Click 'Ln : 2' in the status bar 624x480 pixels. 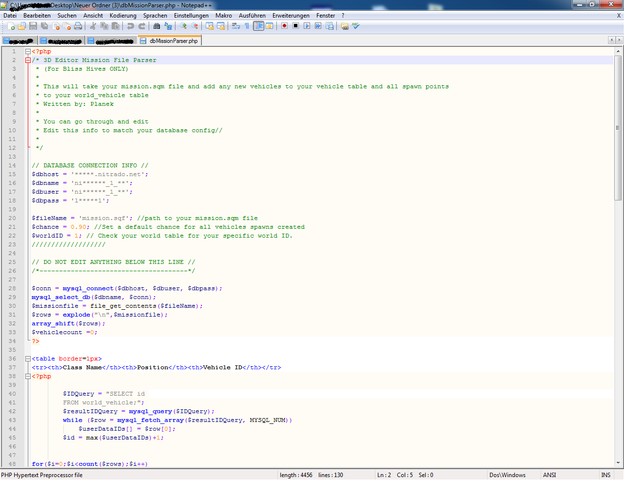[x=384, y=475]
